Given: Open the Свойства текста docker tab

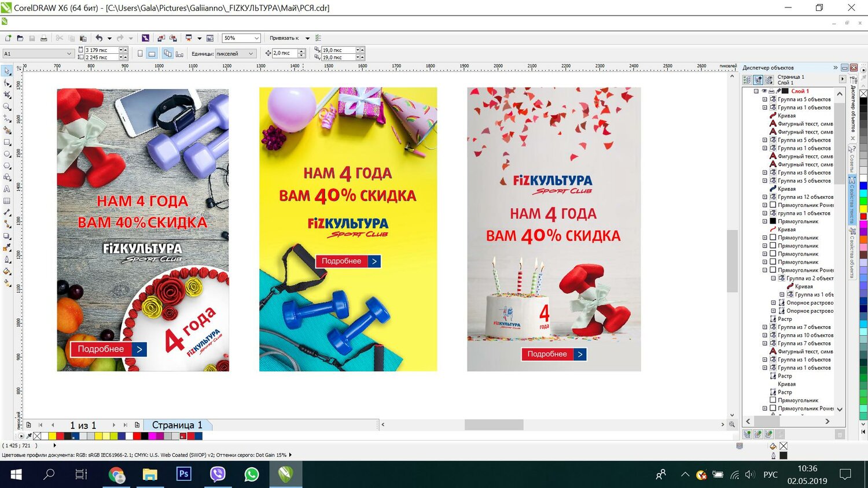Looking at the screenshot, I should point(852,200).
